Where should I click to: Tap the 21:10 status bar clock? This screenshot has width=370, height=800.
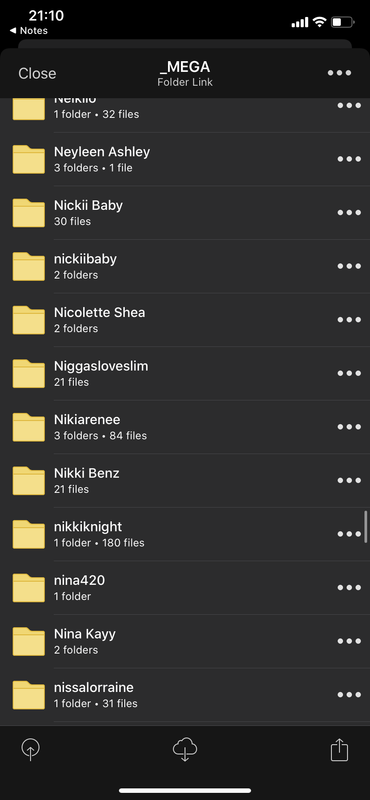[46, 16]
